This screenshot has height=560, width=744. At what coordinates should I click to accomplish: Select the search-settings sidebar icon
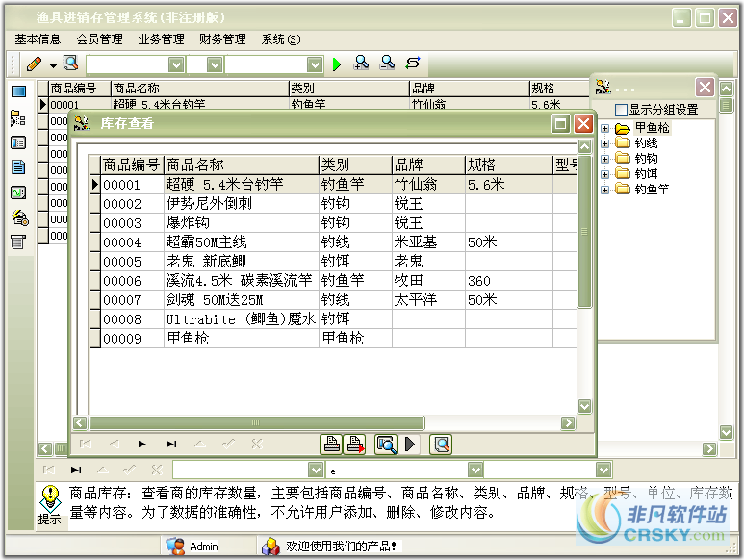tap(19, 217)
